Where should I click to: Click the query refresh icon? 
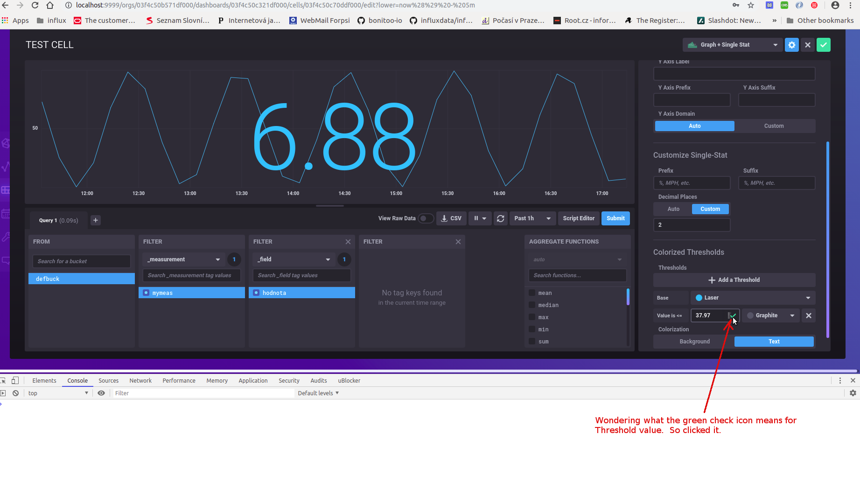click(x=500, y=218)
